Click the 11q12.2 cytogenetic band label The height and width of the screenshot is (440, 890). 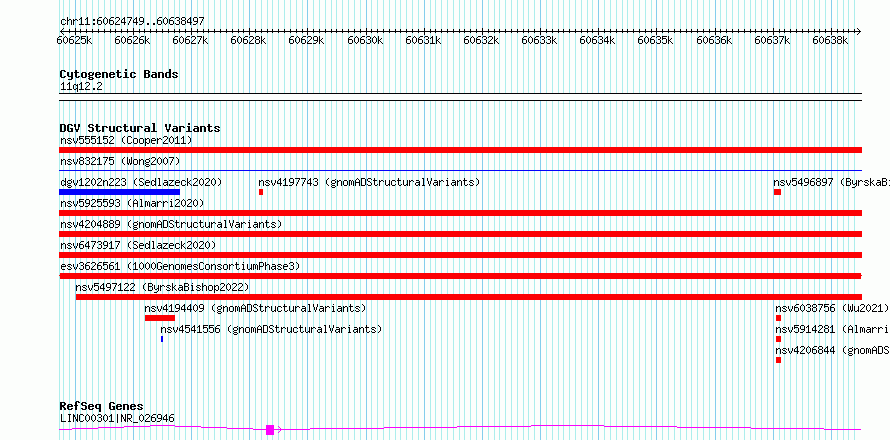81,87
